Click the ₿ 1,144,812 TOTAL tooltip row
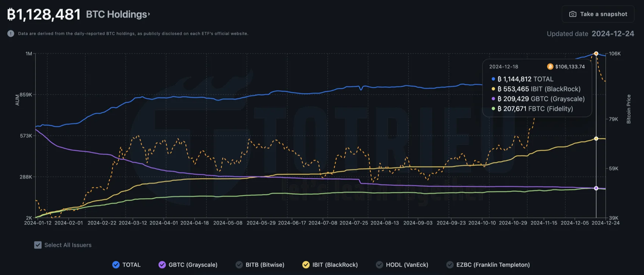The height and width of the screenshot is (275, 644). click(x=522, y=79)
